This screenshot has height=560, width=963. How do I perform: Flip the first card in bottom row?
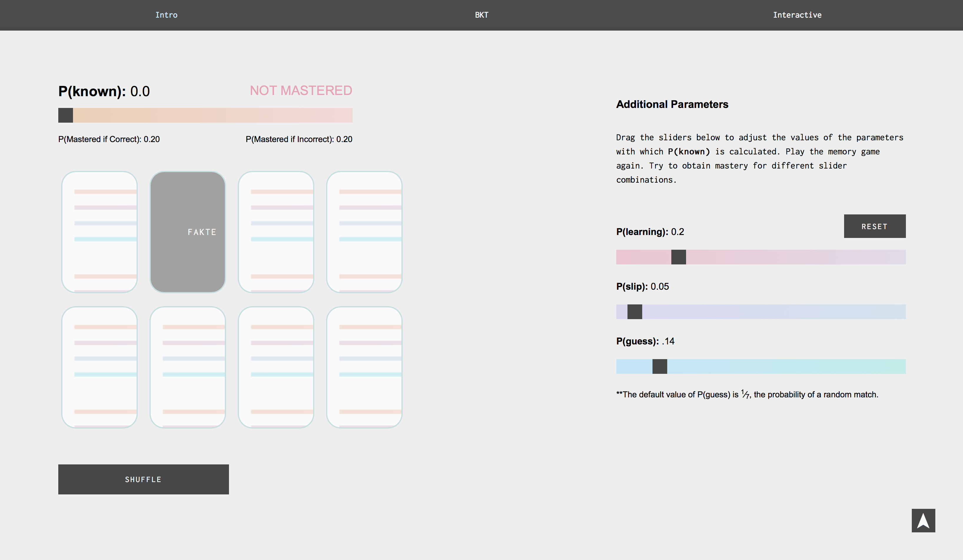click(99, 367)
